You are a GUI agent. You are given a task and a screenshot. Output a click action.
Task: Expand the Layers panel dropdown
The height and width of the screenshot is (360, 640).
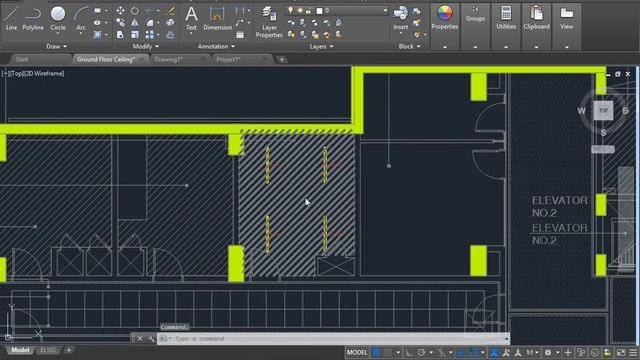tap(321, 47)
